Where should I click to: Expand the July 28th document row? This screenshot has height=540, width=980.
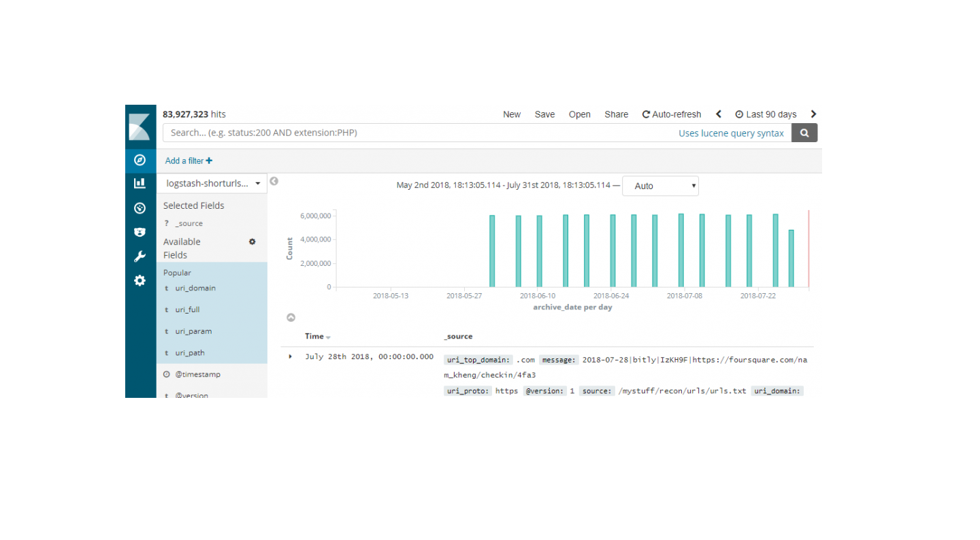point(291,356)
